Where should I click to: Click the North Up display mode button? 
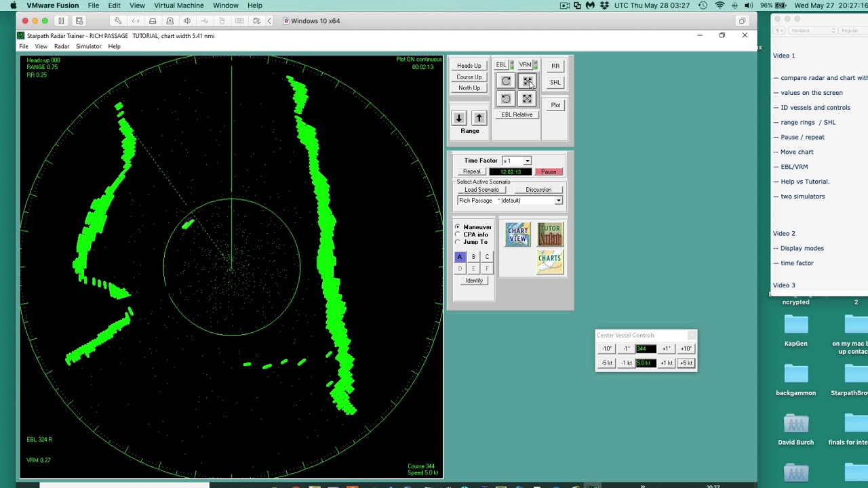click(x=469, y=88)
